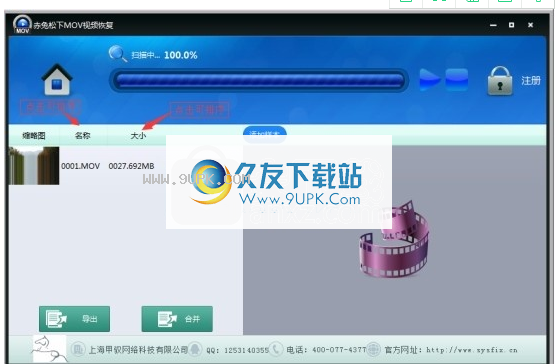
Task: Select the 0027.692MB size value
Action: [131, 166]
